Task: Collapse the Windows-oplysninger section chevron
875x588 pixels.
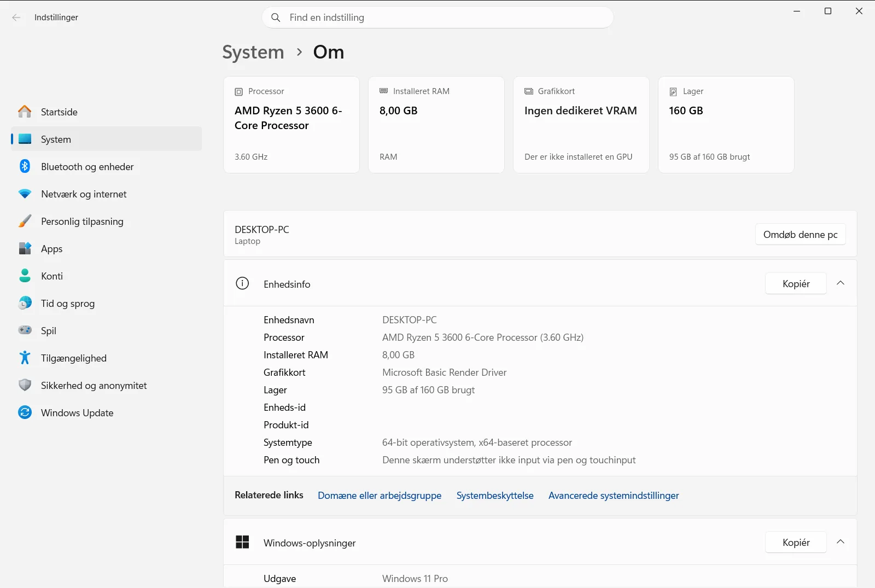Action: [x=841, y=542]
